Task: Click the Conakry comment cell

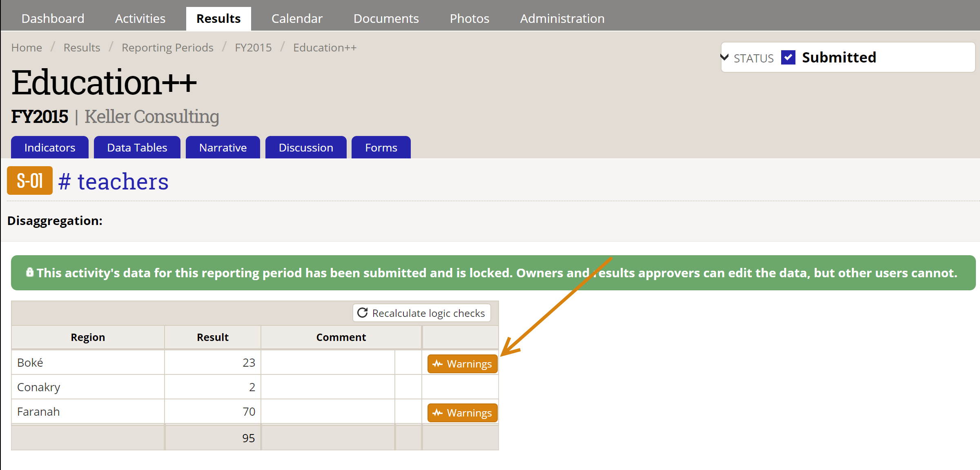Action: point(327,387)
